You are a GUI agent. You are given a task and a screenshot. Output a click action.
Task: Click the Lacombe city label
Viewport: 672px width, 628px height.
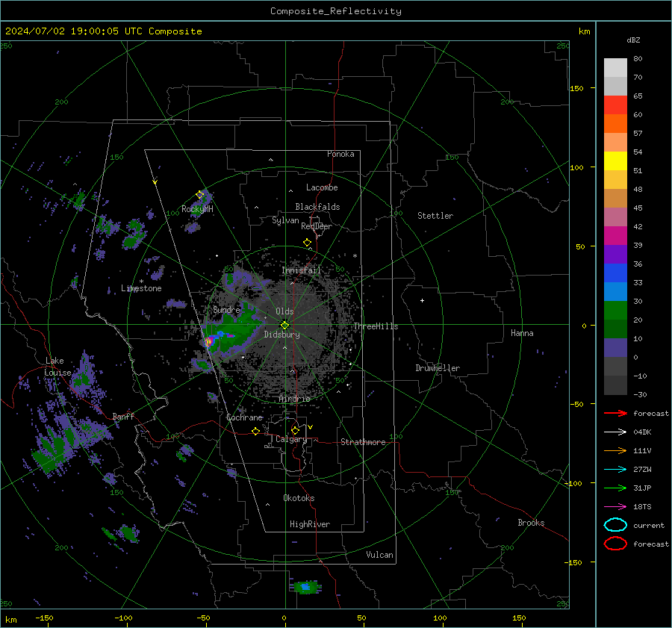click(322, 187)
